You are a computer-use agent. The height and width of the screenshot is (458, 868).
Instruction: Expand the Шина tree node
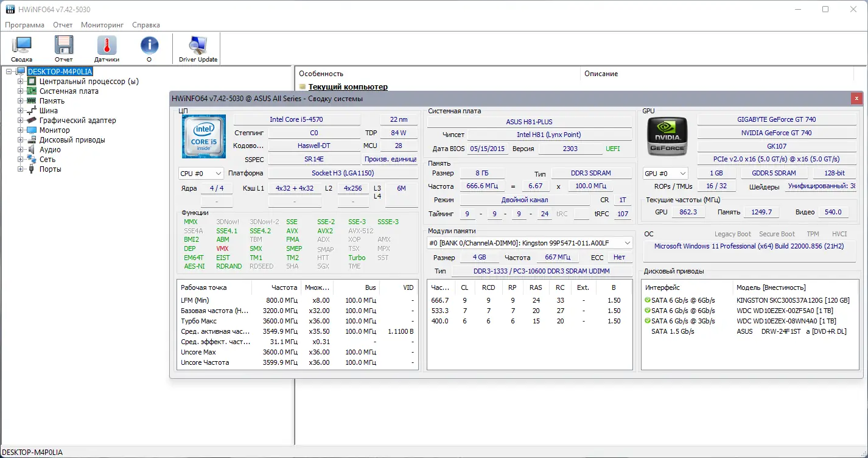[x=20, y=110]
